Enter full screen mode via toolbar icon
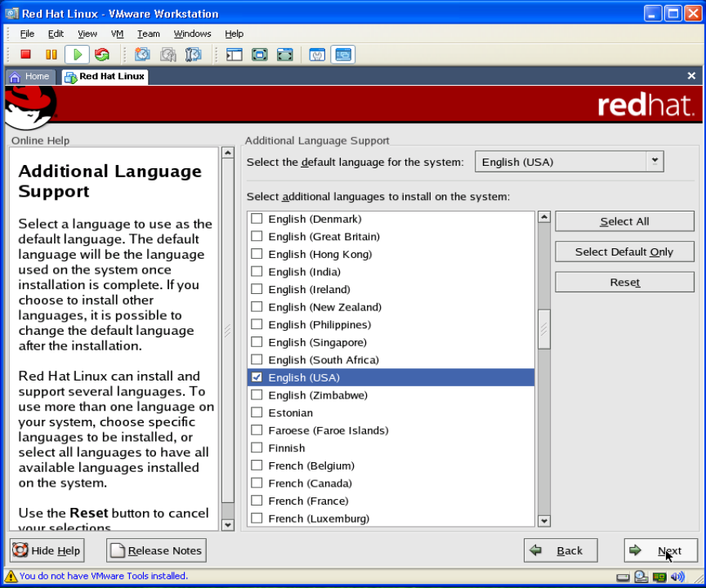706x588 pixels. click(x=260, y=55)
